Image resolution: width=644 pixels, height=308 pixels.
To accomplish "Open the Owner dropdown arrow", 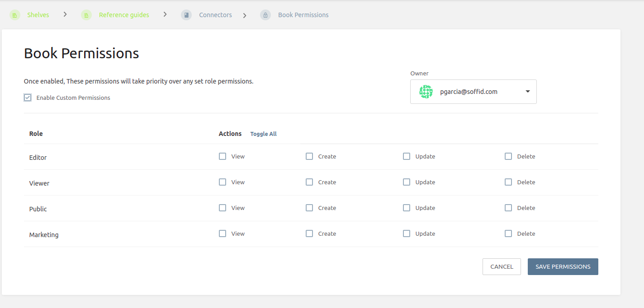I will pos(528,92).
